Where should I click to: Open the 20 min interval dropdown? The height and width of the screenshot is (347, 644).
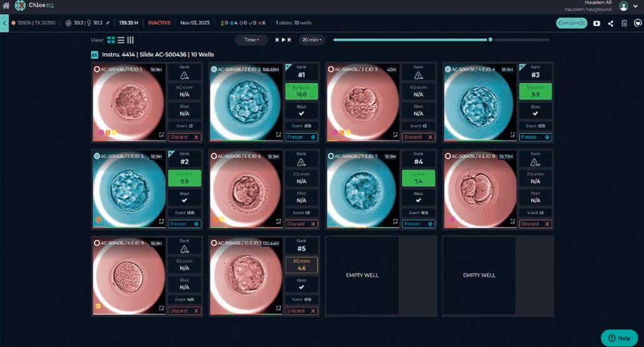[x=312, y=40]
